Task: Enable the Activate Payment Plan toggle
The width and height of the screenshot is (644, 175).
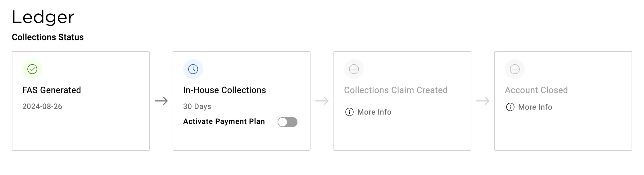Action: (288, 122)
